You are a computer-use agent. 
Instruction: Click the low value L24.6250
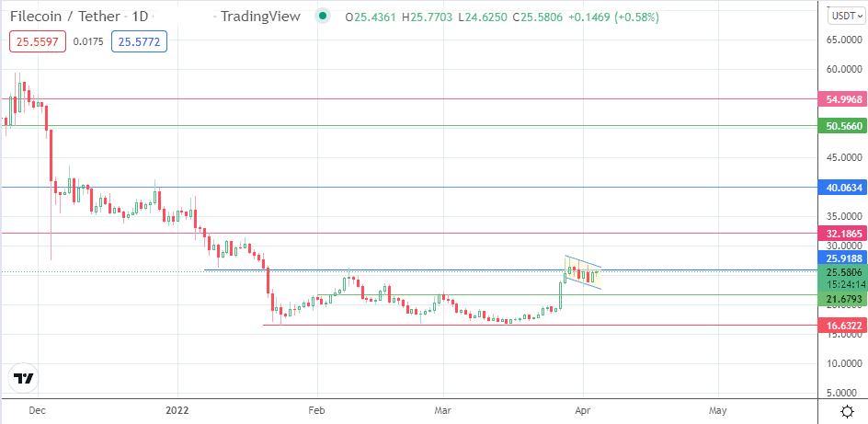(483, 17)
